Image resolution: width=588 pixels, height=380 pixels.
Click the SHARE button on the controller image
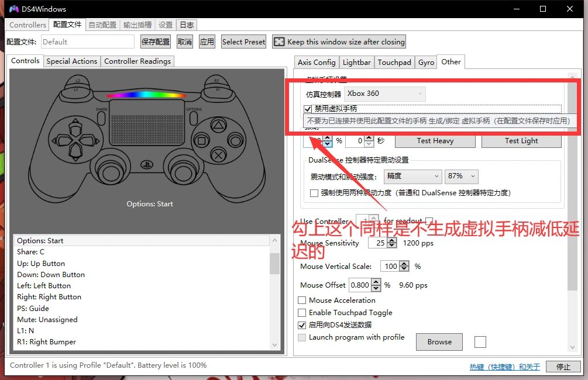101,118
